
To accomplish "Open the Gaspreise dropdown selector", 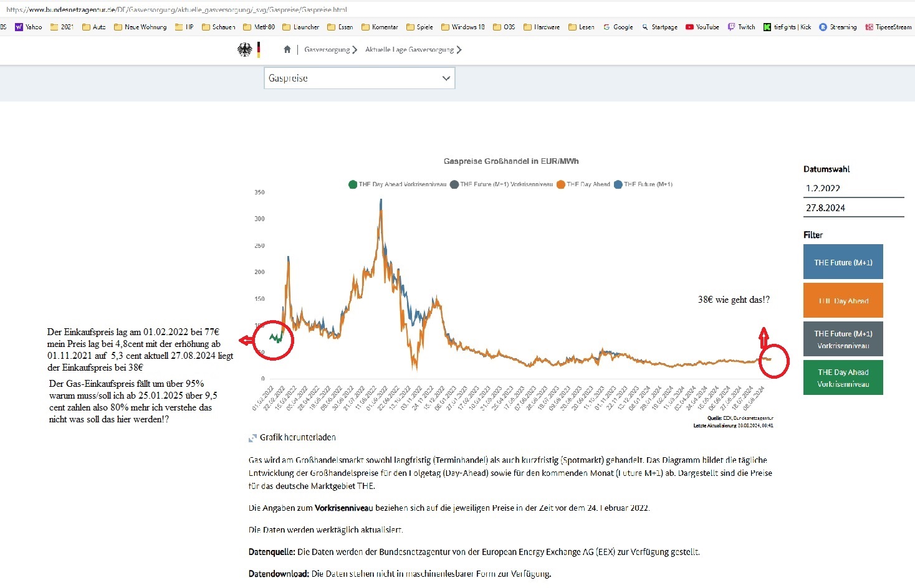I will (359, 78).
